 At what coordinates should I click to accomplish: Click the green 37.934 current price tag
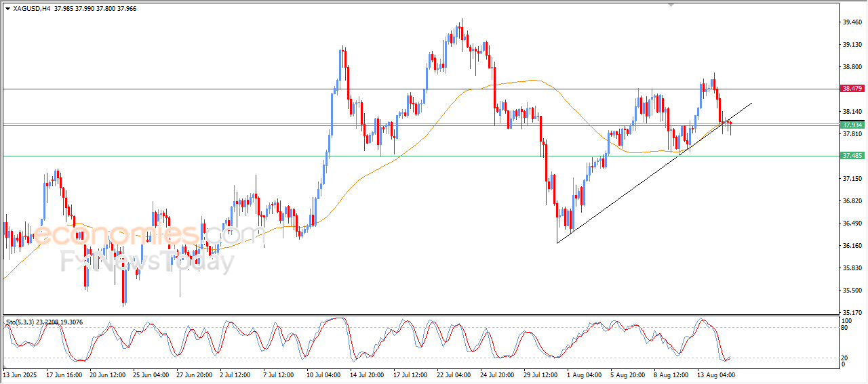[852, 125]
